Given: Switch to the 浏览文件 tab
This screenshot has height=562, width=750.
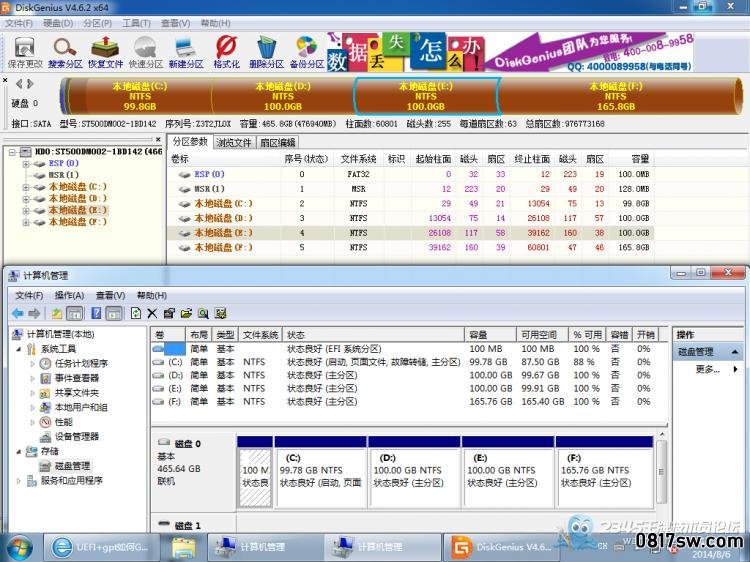Looking at the screenshot, I should 233,142.
